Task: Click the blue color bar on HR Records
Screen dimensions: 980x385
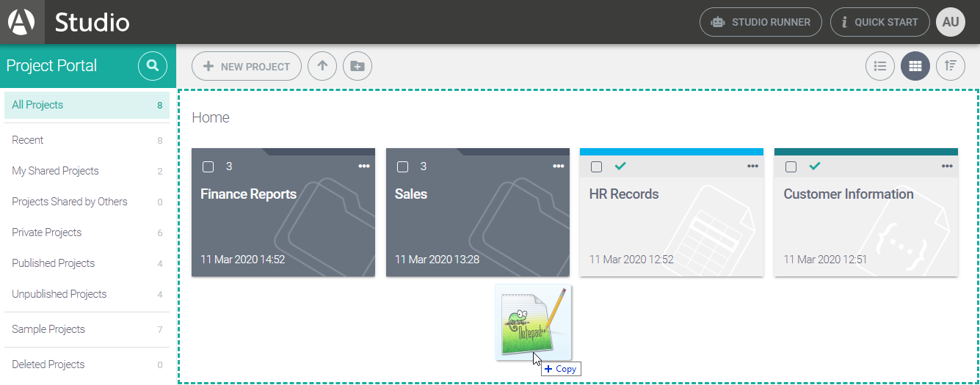Action: pos(671,152)
